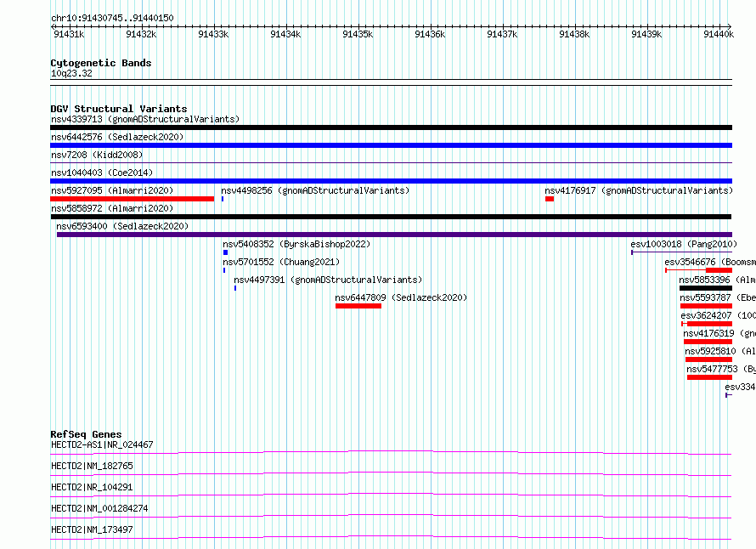This screenshot has width=756, height=549.
Task: Click the RefSeq Genes track title
Action: pos(86,434)
